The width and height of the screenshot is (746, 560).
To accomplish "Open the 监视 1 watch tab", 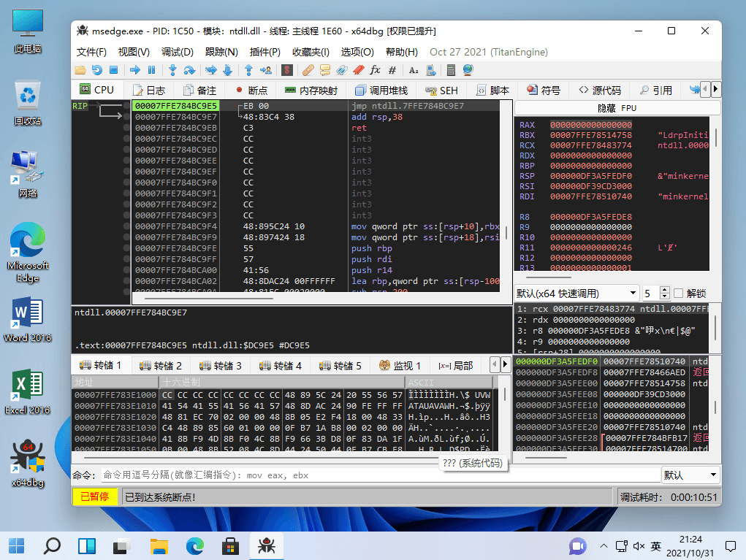I will click(x=400, y=366).
